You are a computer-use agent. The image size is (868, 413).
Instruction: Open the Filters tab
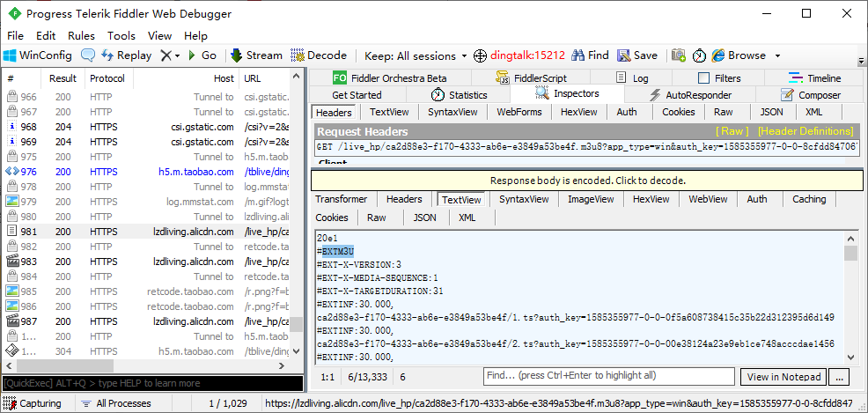pyautogui.click(x=719, y=78)
